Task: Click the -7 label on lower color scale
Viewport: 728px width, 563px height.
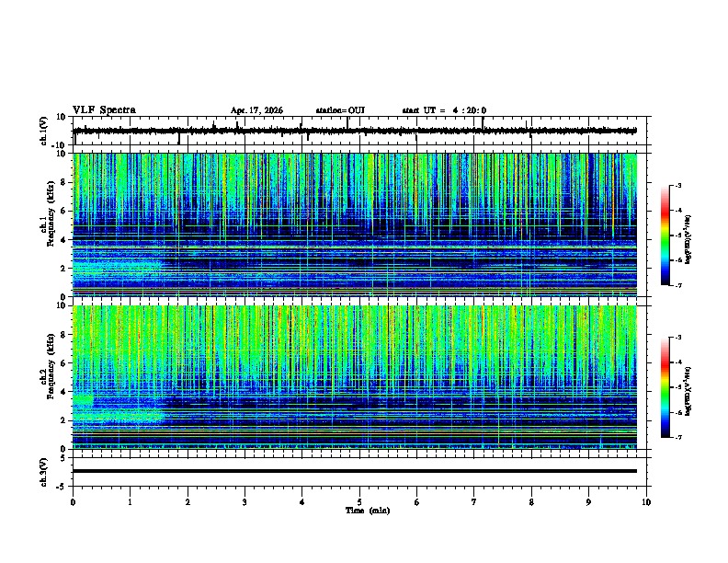Action: [x=677, y=437]
